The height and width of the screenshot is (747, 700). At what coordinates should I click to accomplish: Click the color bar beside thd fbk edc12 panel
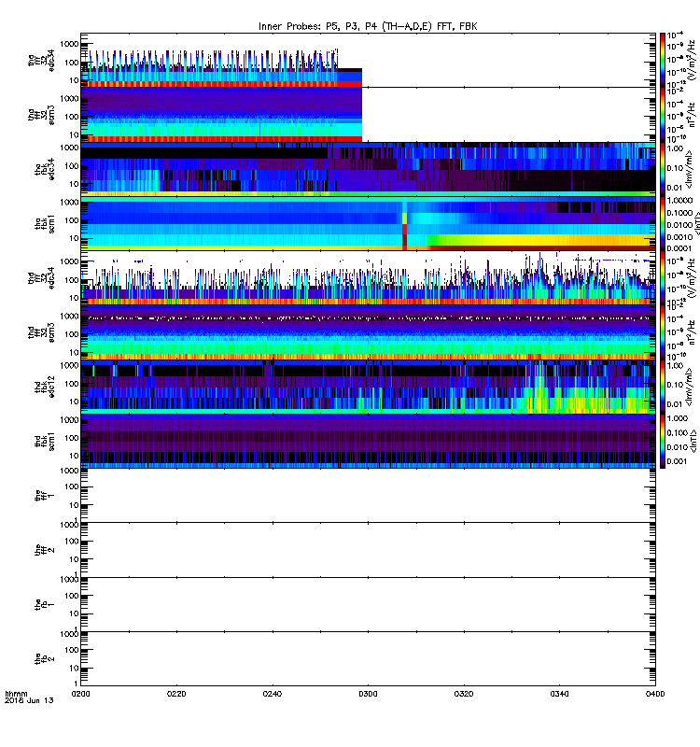[x=663, y=387]
